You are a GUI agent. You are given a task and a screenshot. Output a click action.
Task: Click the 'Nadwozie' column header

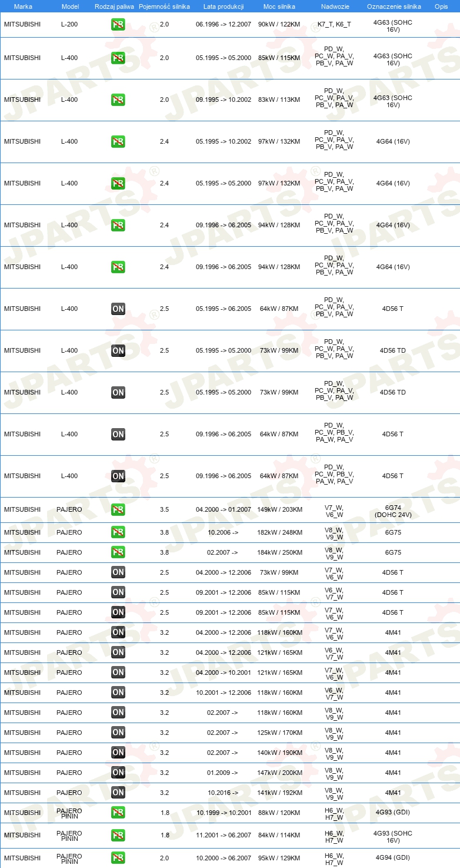(x=334, y=6)
